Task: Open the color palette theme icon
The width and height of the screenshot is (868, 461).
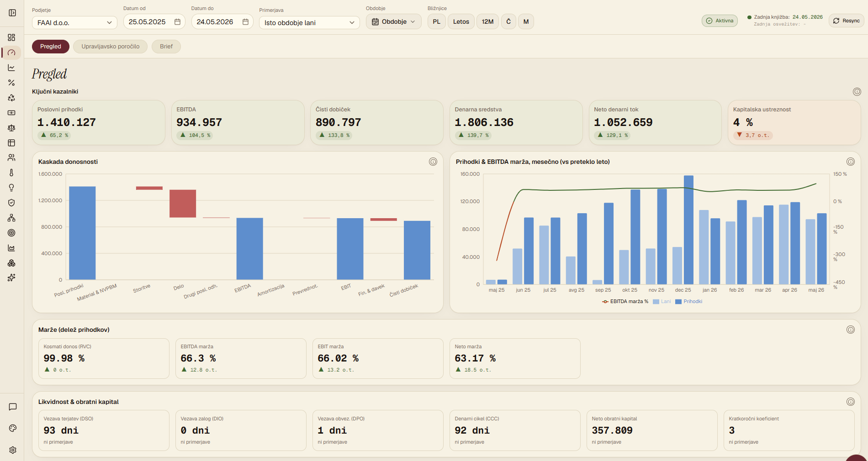Action: (x=13, y=428)
